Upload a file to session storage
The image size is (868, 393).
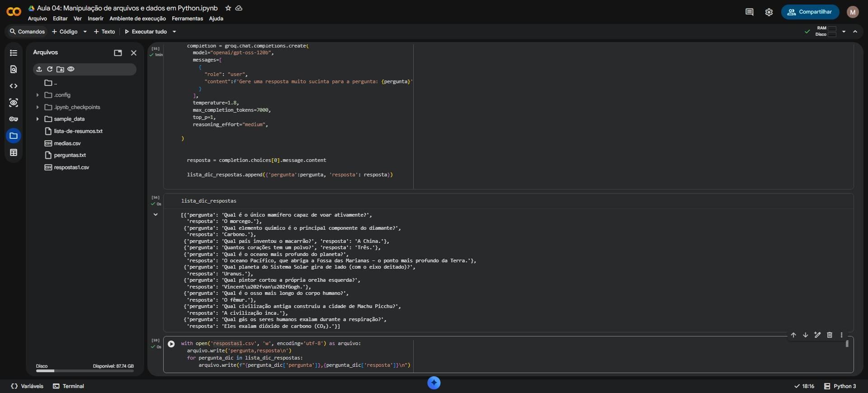[x=39, y=69]
